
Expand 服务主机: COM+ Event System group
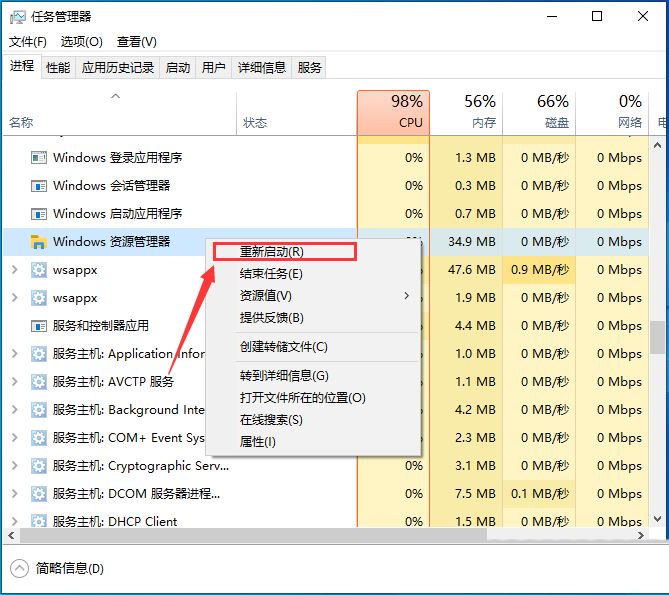(x=15, y=438)
